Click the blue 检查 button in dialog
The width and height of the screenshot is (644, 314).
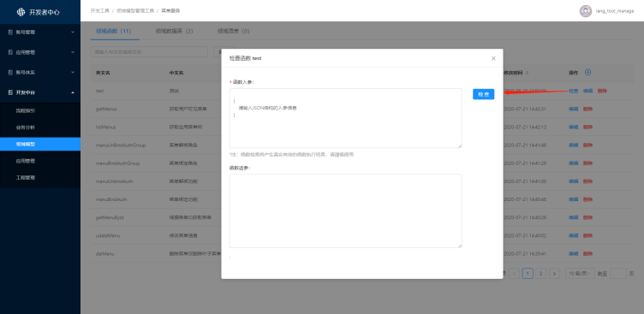point(483,94)
